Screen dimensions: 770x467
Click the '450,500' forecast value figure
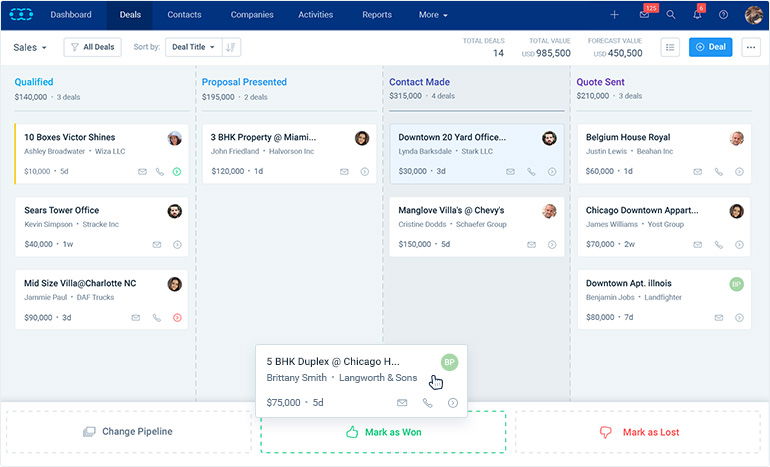(x=625, y=53)
